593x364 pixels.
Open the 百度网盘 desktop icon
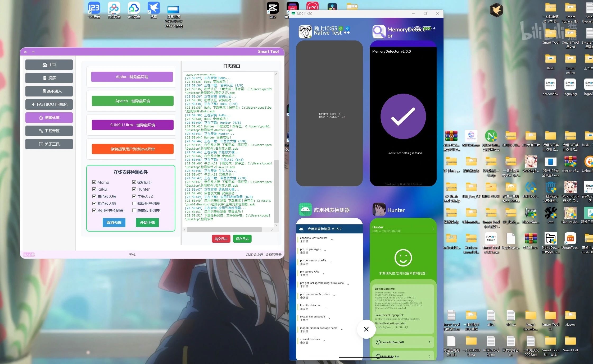(x=114, y=10)
